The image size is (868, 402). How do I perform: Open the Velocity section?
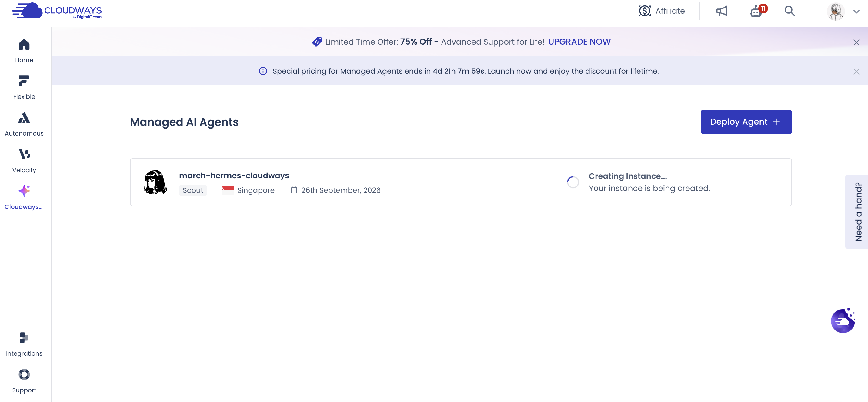[x=24, y=161]
